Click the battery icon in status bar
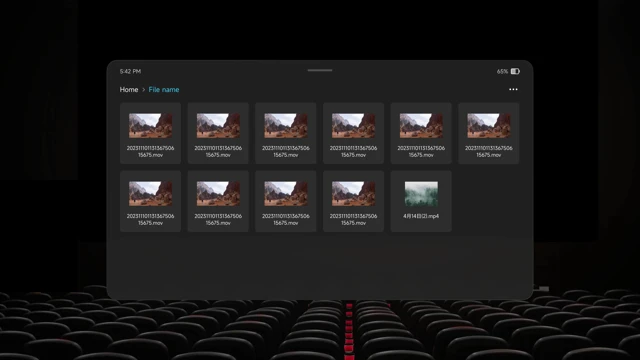Viewport: 640px width, 360px height. [515, 71]
